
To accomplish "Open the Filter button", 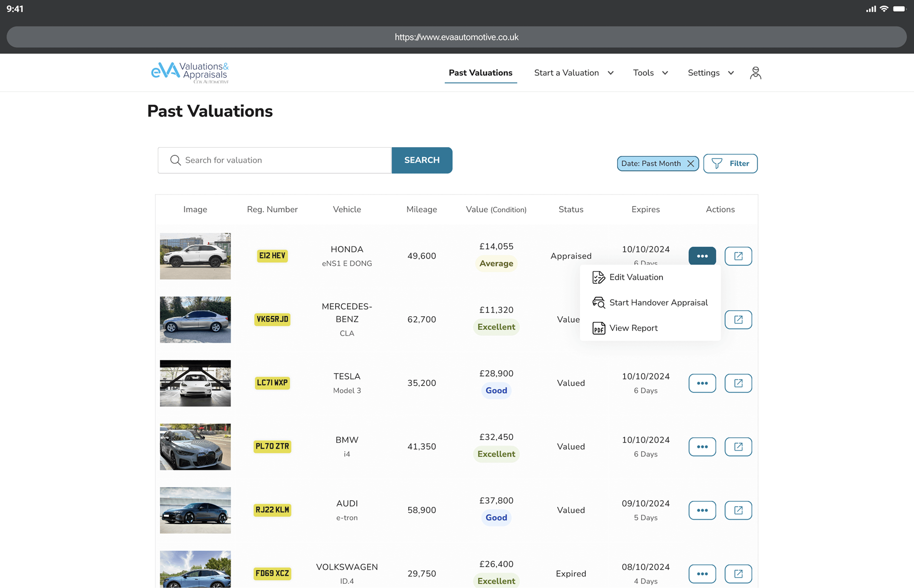I will click(x=730, y=164).
